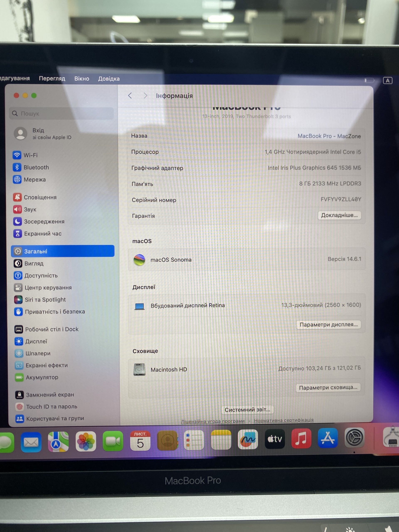Open Calendar showing 5 in Dock
399x532 pixels.
tap(140, 441)
